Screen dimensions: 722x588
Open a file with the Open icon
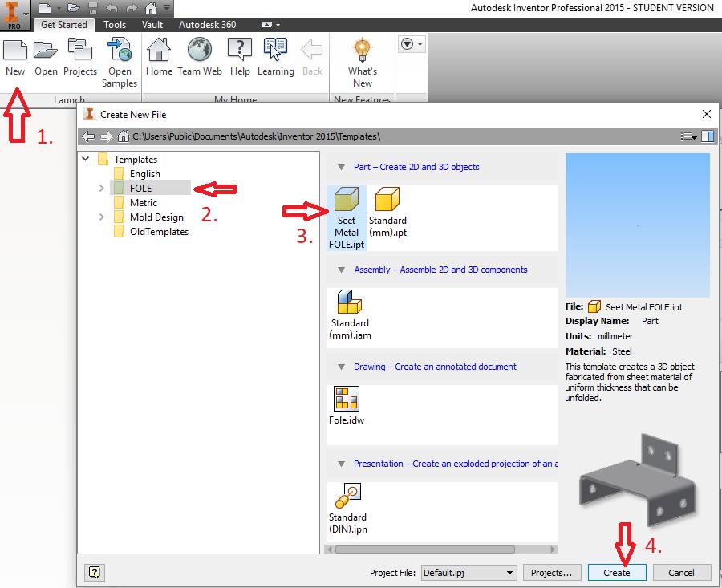pyautogui.click(x=46, y=58)
